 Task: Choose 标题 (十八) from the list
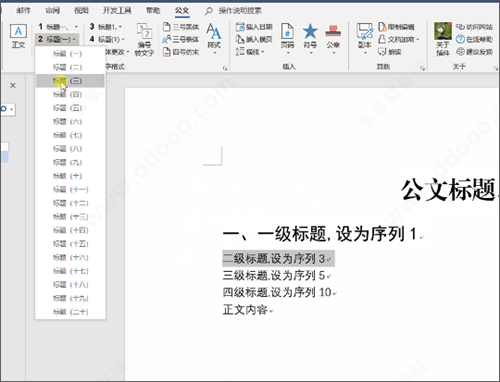point(70,285)
